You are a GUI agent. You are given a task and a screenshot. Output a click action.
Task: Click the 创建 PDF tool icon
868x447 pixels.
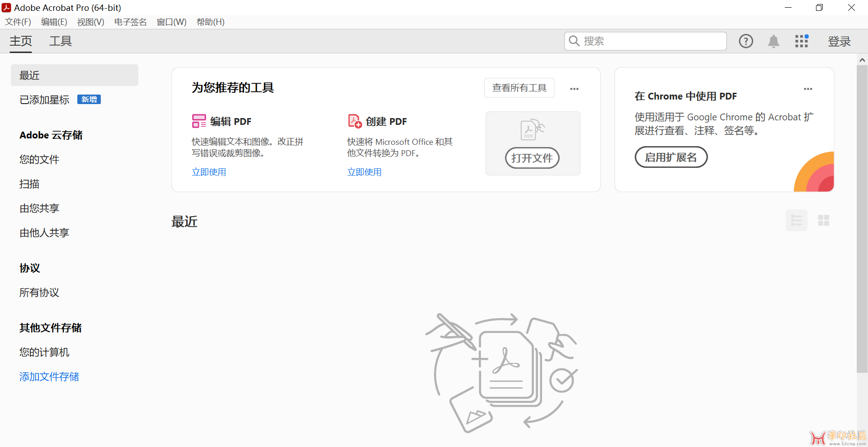[354, 121]
